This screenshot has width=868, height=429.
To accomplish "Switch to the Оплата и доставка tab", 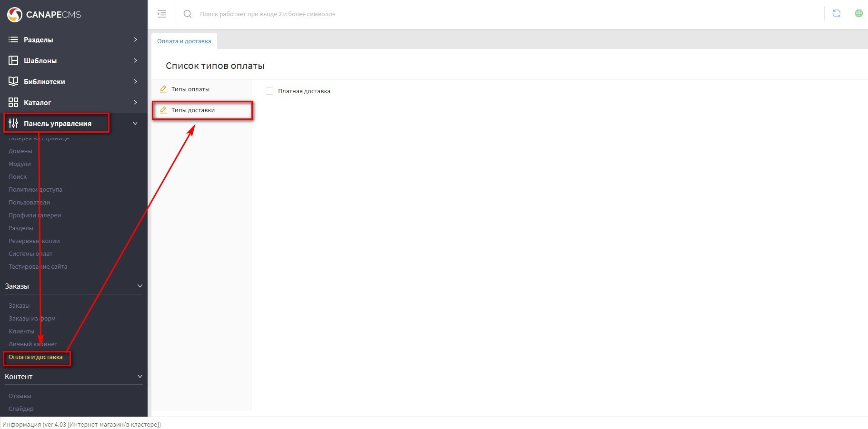I will point(184,41).
